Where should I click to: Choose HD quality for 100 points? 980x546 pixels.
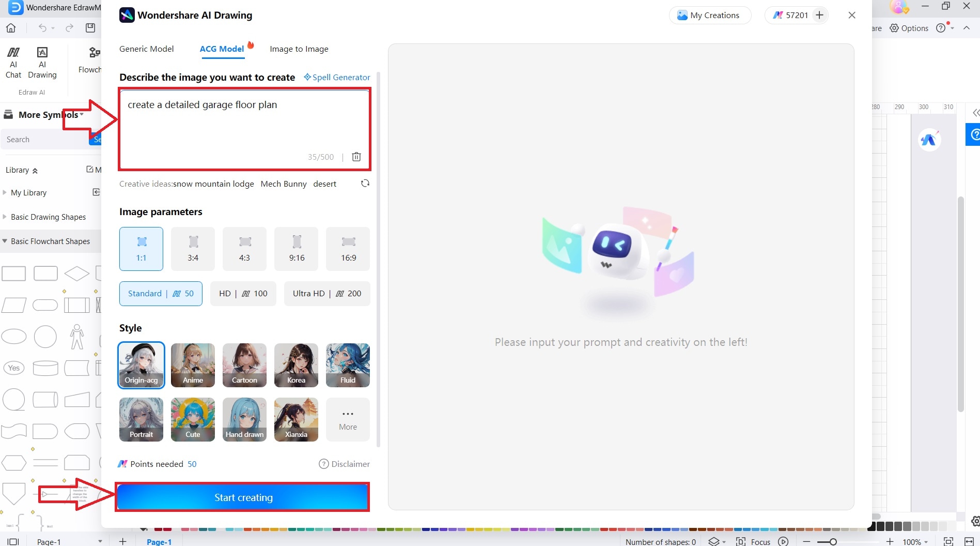(x=243, y=294)
